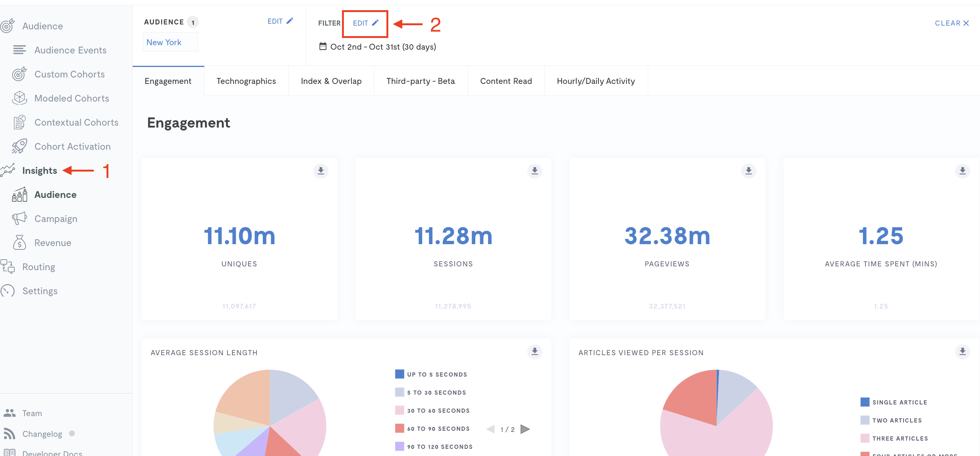Screen dimensions: 980x456
Task: Click the Settings gauge icon
Action: 8,291
